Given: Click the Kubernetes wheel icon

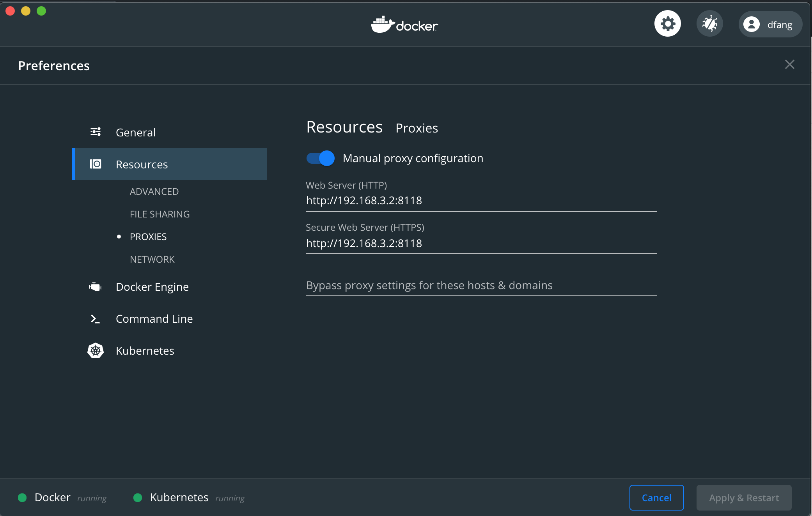Looking at the screenshot, I should pos(96,351).
